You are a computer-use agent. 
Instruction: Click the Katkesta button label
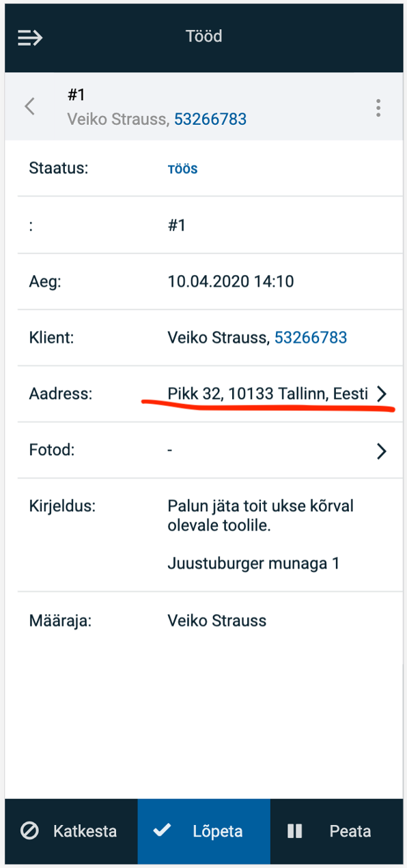[x=85, y=831]
